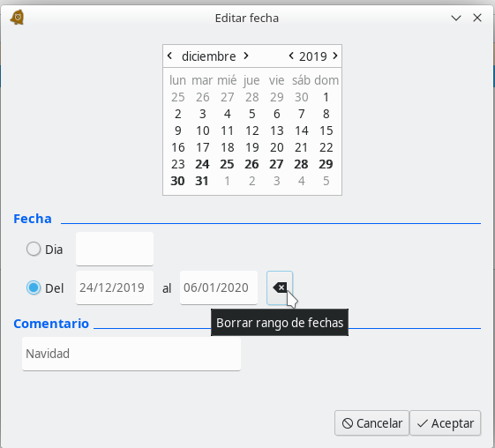This screenshot has height=448, width=495.
Task: Select December 9 in calendar
Action: click(x=177, y=131)
